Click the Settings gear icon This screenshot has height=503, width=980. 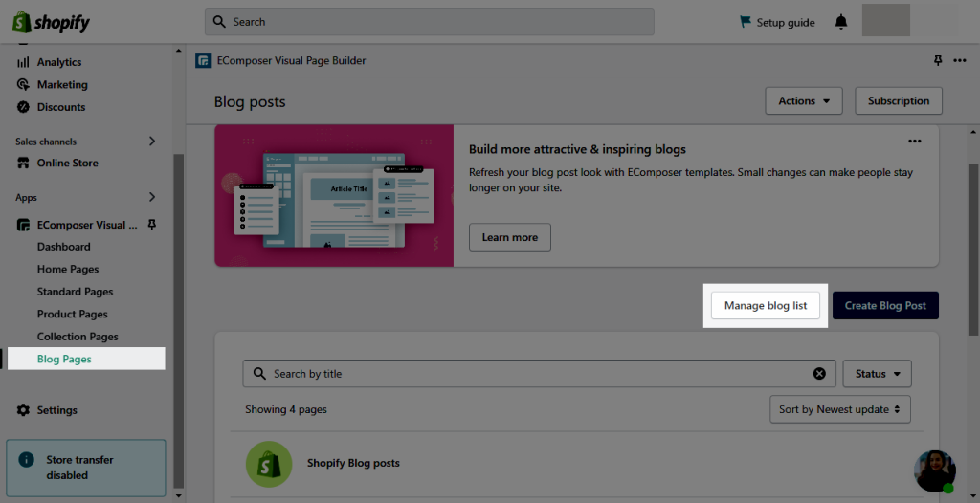click(x=23, y=410)
